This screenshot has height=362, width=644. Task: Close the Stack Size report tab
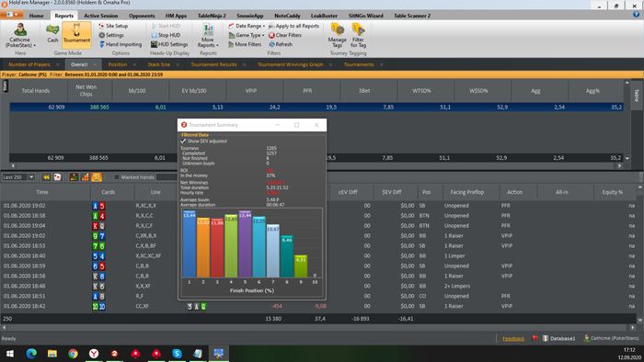click(178, 64)
